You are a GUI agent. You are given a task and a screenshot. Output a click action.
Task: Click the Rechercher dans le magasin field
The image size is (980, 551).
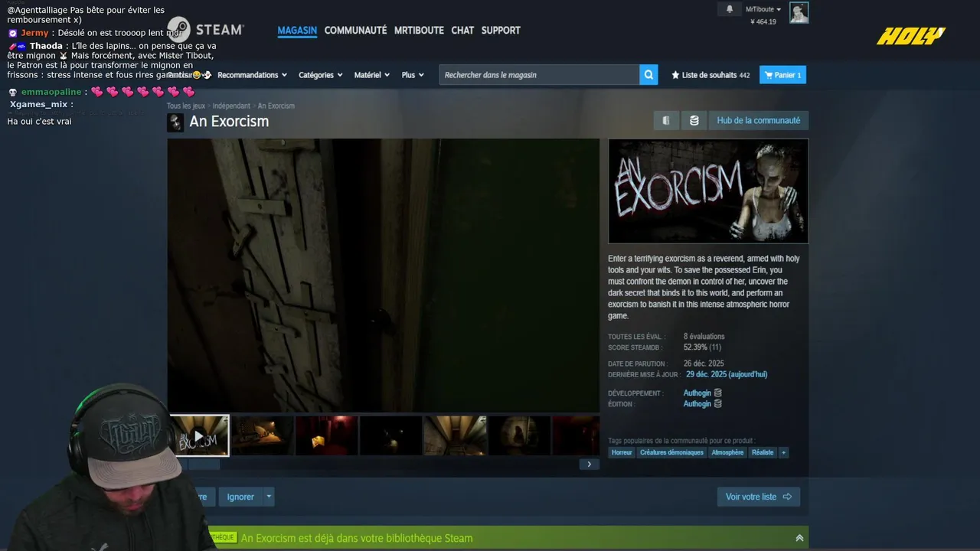click(539, 75)
